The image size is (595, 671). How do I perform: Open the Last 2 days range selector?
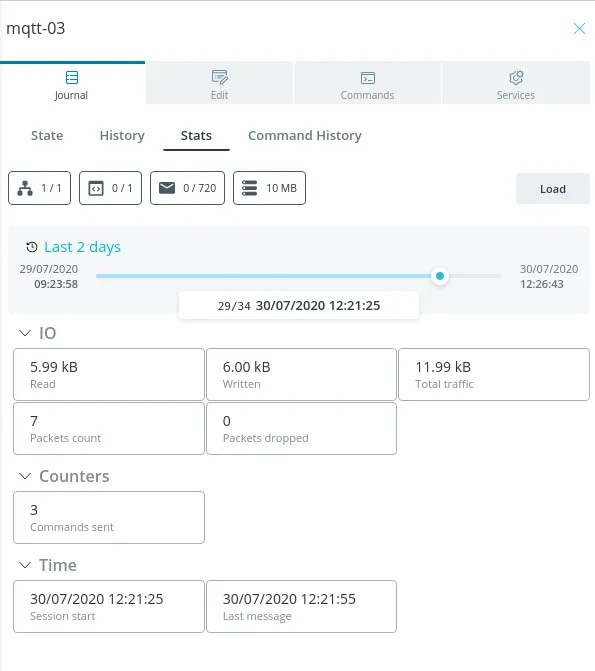(x=82, y=247)
